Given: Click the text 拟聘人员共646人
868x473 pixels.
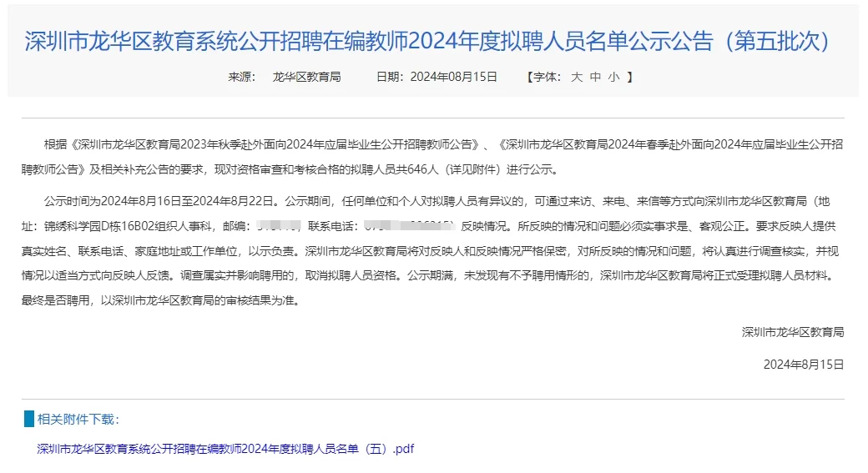Looking at the screenshot, I should 393,169.
